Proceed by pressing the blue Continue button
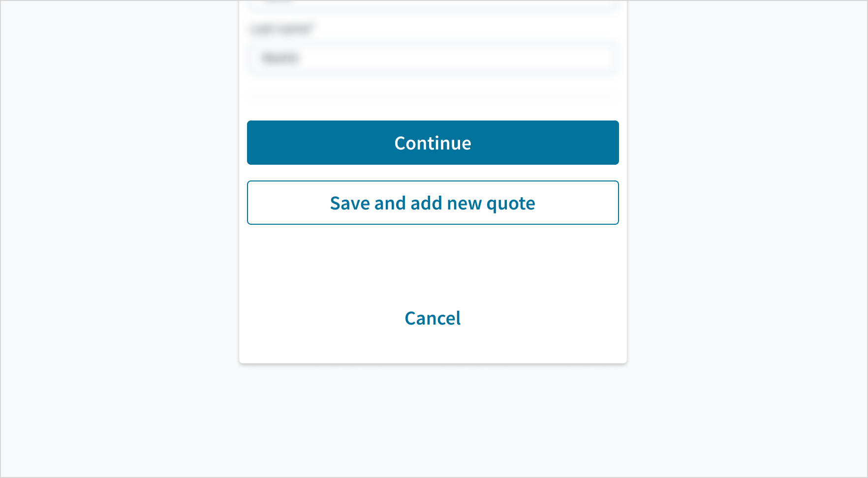Screen dimensions: 868x478 click(x=433, y=143)
